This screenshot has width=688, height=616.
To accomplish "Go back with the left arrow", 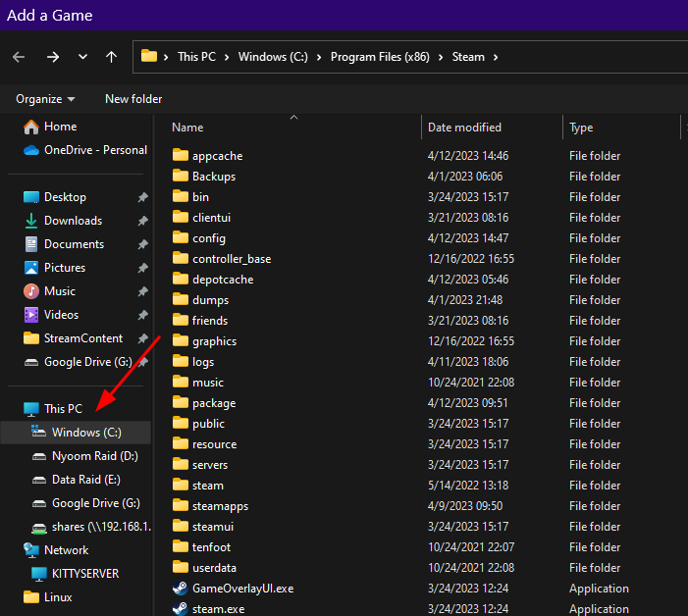I will click(x=19, y=57).
